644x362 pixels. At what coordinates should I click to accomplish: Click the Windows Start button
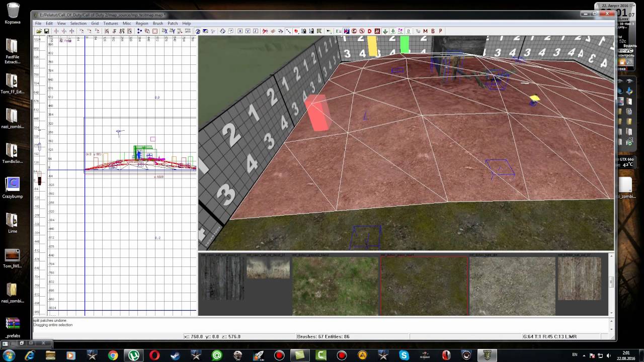tap(9, 355)
